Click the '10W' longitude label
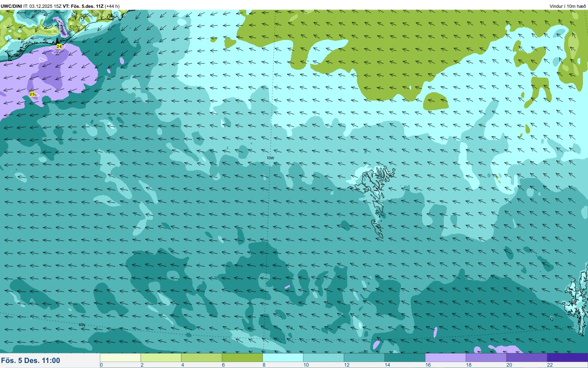The width and height of the screenshot is (588, 368). (270, 158)
